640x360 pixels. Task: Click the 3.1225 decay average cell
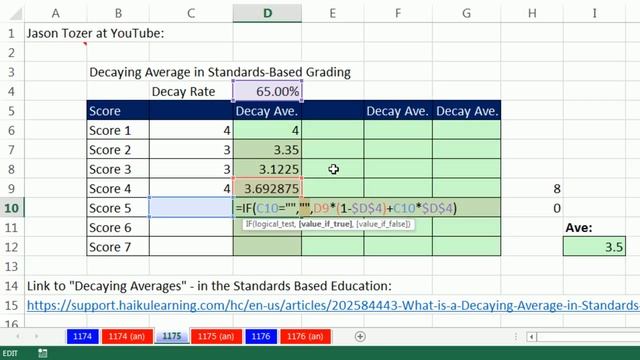pyautogui.click(x=267, y=169)
